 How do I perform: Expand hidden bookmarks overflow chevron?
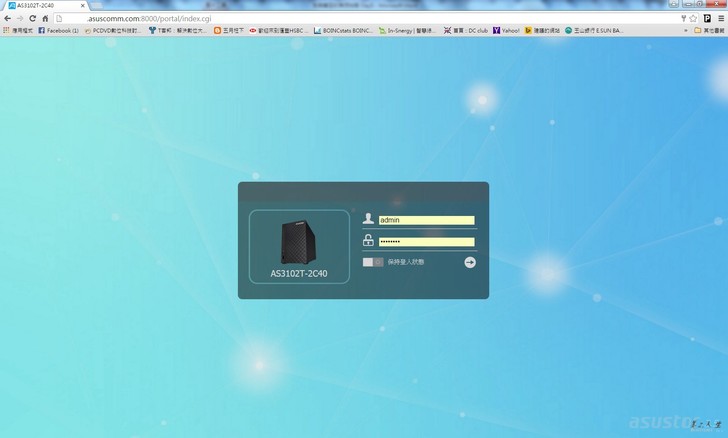pyautogui.click(x=686, y=30)
